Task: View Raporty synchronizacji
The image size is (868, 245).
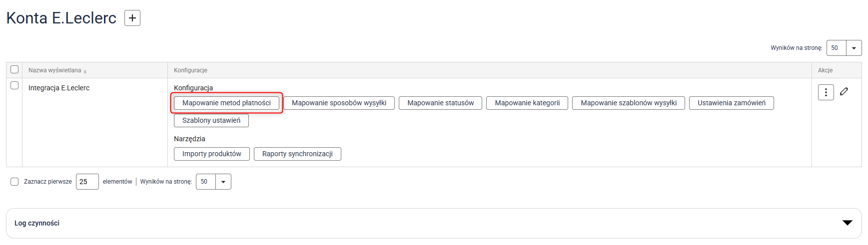Action: click(297, 154)
